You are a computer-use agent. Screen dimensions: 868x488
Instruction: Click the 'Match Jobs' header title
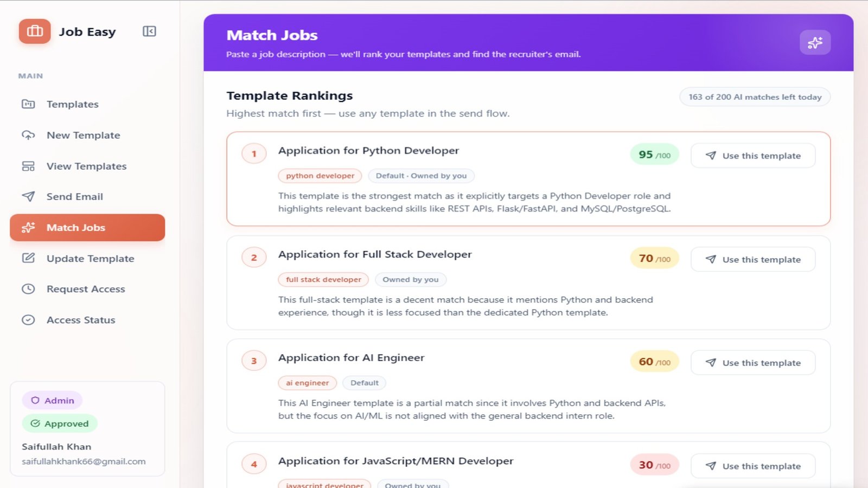tap(272, 35)
